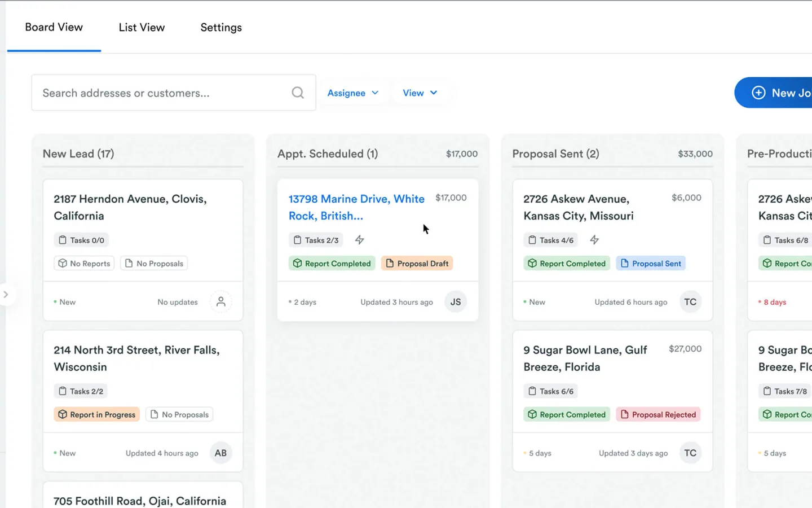Open the Assignee filter dropdown
Viewport: 812px width, 508px height.
(353, 93)
